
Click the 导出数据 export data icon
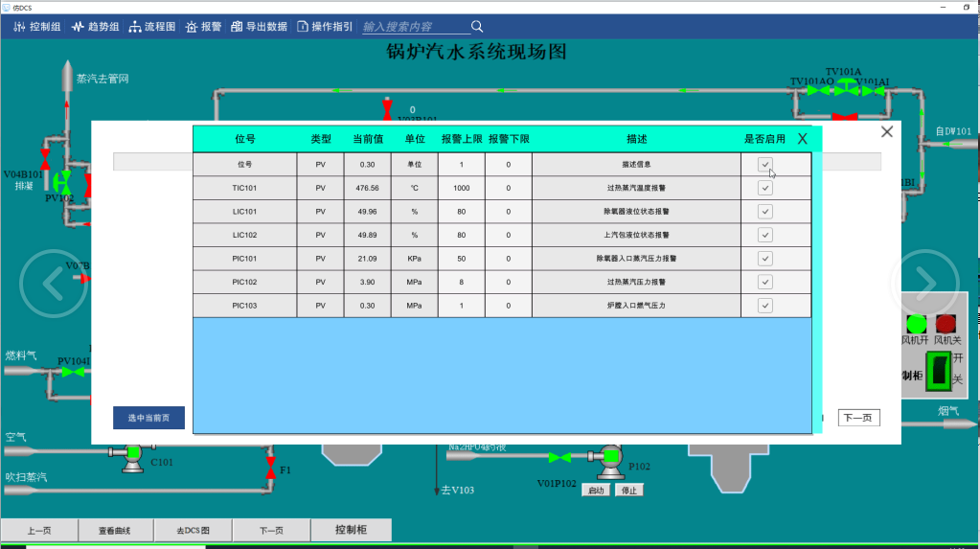[238, 27]
